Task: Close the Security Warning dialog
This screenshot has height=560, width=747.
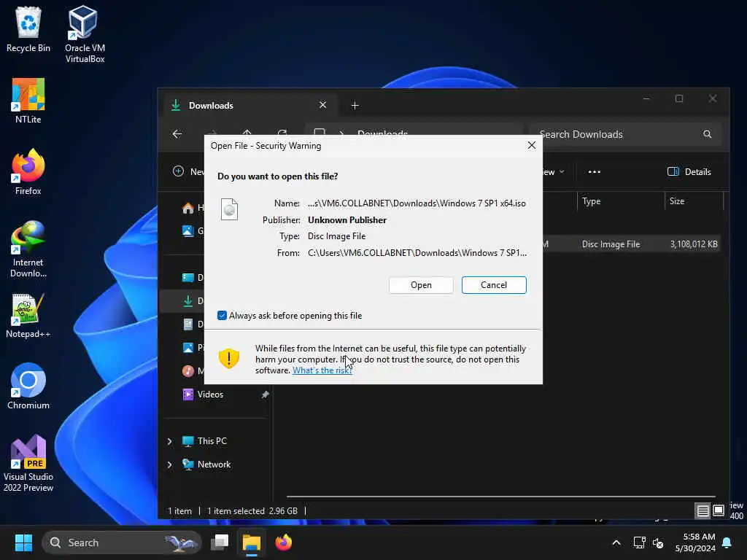Action: click(x=532, y=145)
